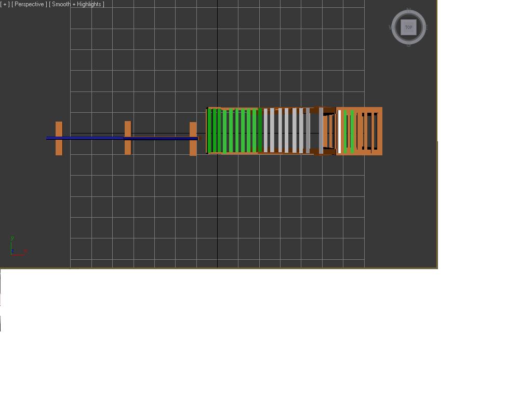Select the white slat inside the right orange frame
Viewport: 532px width, 399px height.
click(x=340, y=131)
